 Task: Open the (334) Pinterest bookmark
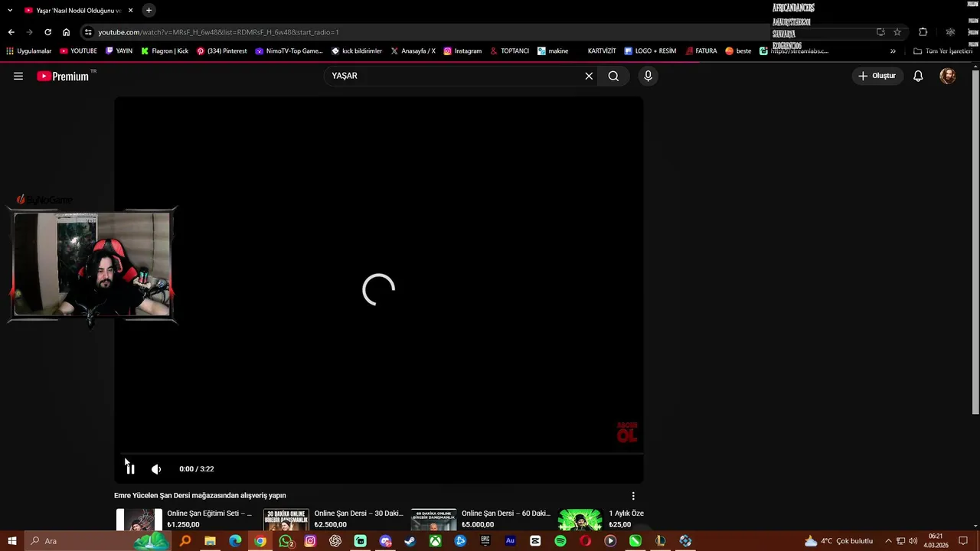[222, 51]
